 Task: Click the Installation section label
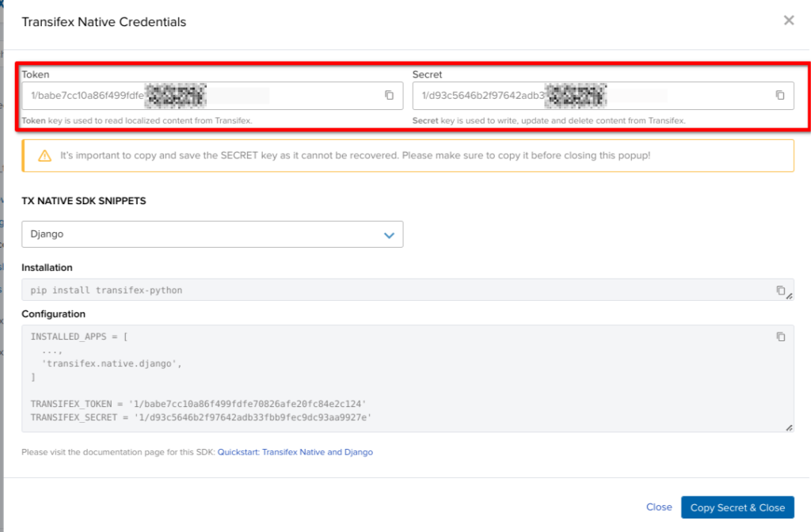pos(47,268)
